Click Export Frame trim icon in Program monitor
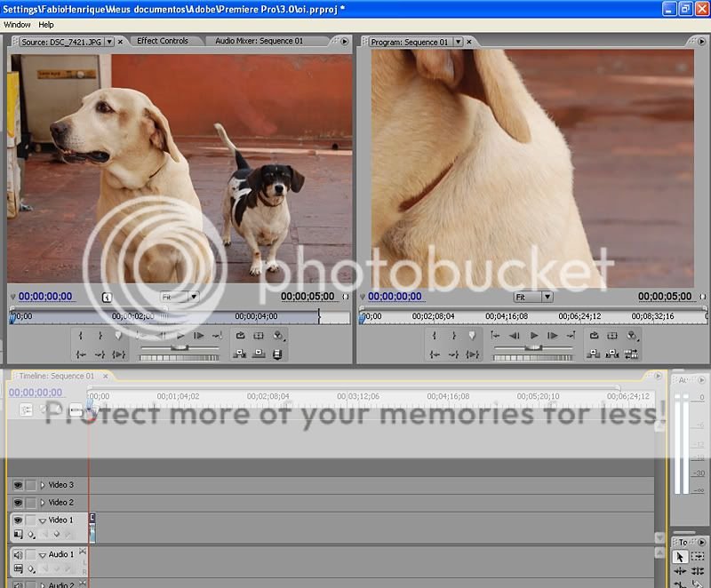The height and width of the screenshot is (588, 711). (632, 354)
